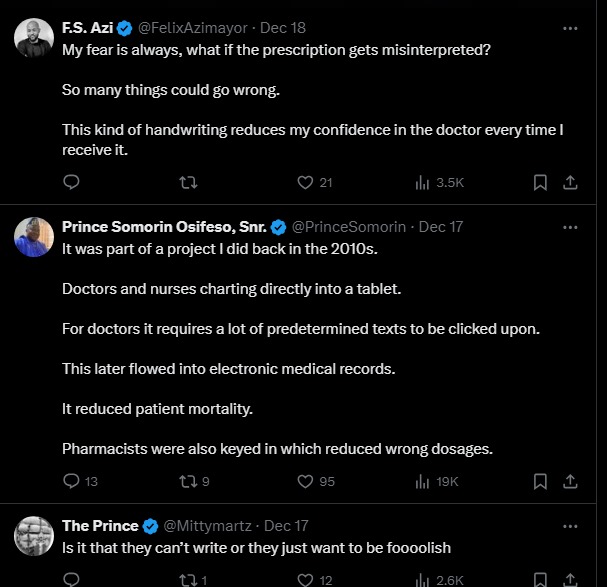Share Prince Somorin Osifeso's tweet
Viewport: 607px width, 587px height.
coord(570,481)
